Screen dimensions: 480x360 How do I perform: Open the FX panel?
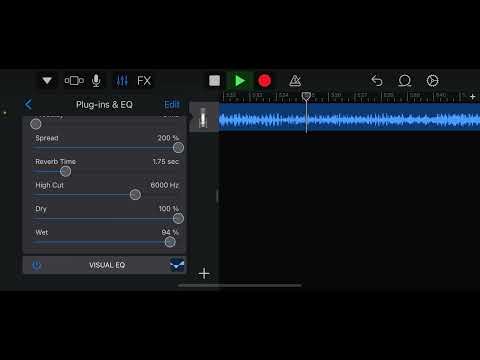coord(144,81)
